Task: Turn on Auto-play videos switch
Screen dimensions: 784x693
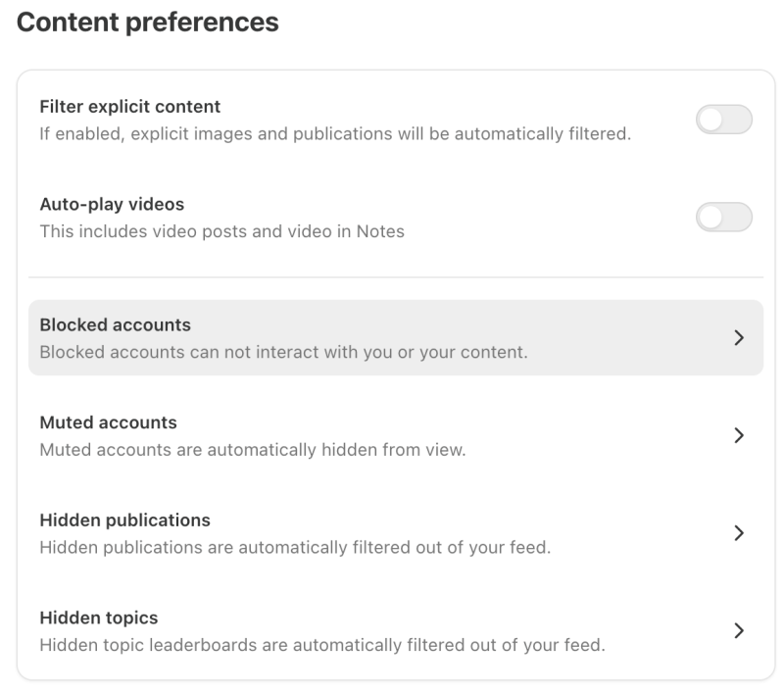Action: [x=723, y=218]
